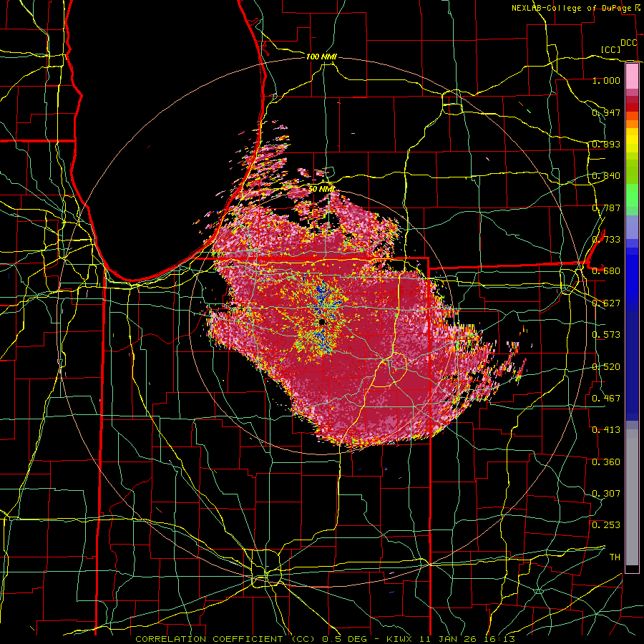Click the 50 NMI range ring label
This screenshot has height=644, width=644.
[x=321, y=190]
